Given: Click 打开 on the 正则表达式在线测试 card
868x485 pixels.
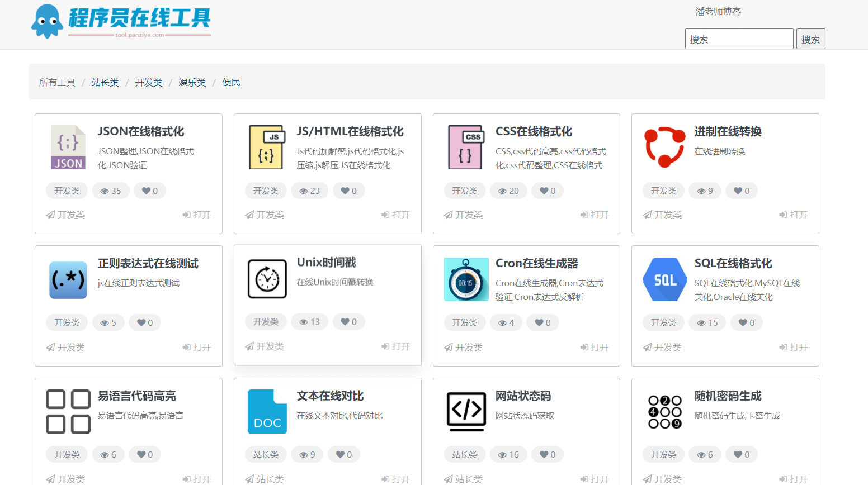Looking at the screenshot, I should pyautogui.click(x=197, y=347).
